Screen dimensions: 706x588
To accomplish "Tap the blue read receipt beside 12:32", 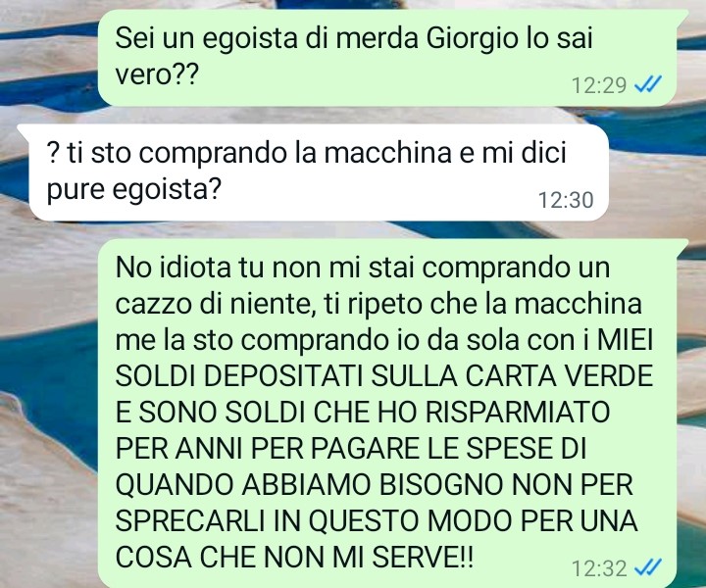I will point(648,567).
